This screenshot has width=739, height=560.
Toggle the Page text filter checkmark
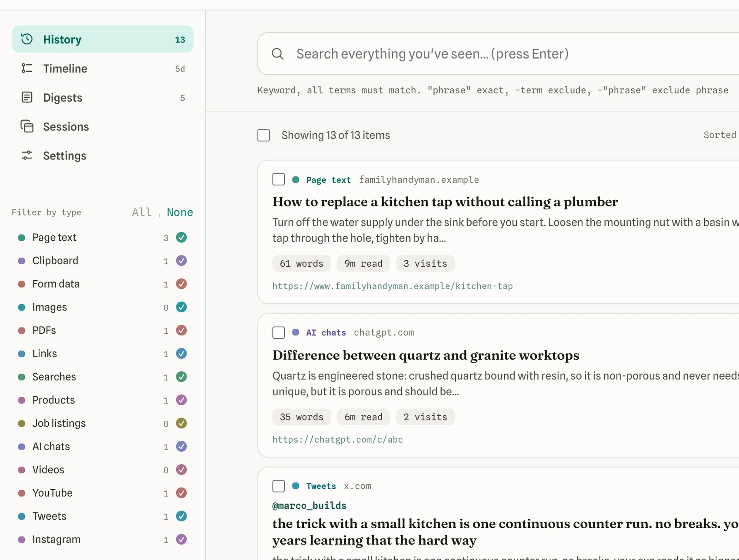(x=181, y=237)
